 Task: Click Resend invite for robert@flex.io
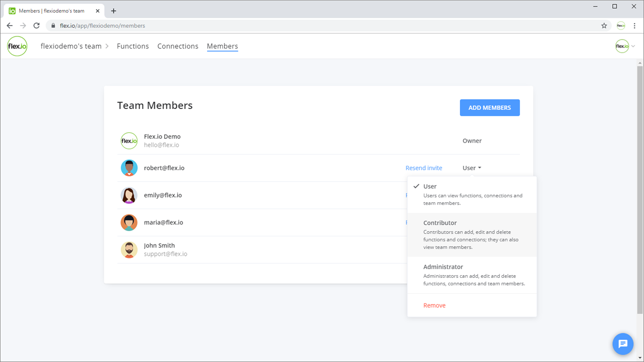coord(423,168)
